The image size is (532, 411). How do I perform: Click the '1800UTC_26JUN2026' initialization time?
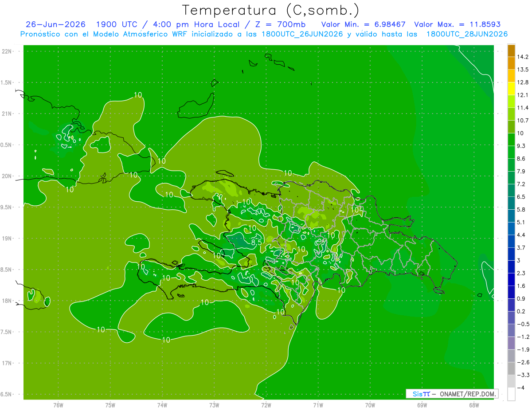(301, 34)
